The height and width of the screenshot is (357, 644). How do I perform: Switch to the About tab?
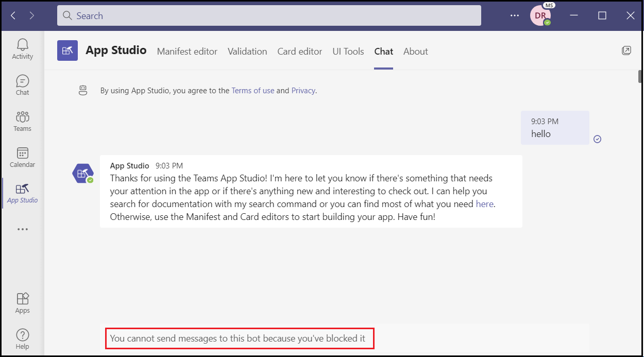(416, 52)
